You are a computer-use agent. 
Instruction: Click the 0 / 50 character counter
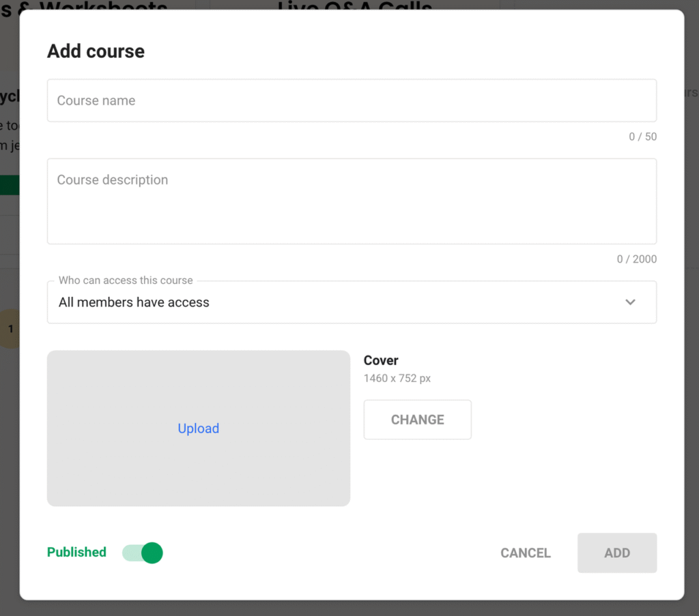click(x=642, y=136)
